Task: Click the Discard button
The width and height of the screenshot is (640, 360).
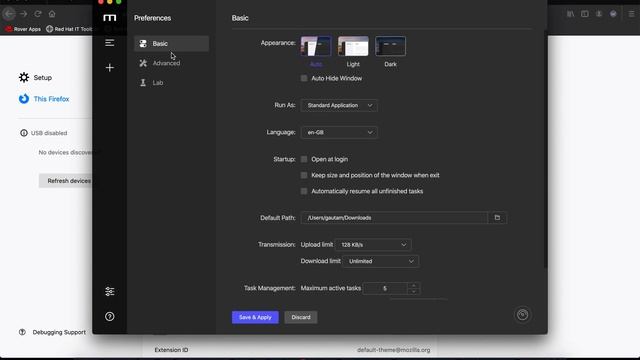Action: 301,317
